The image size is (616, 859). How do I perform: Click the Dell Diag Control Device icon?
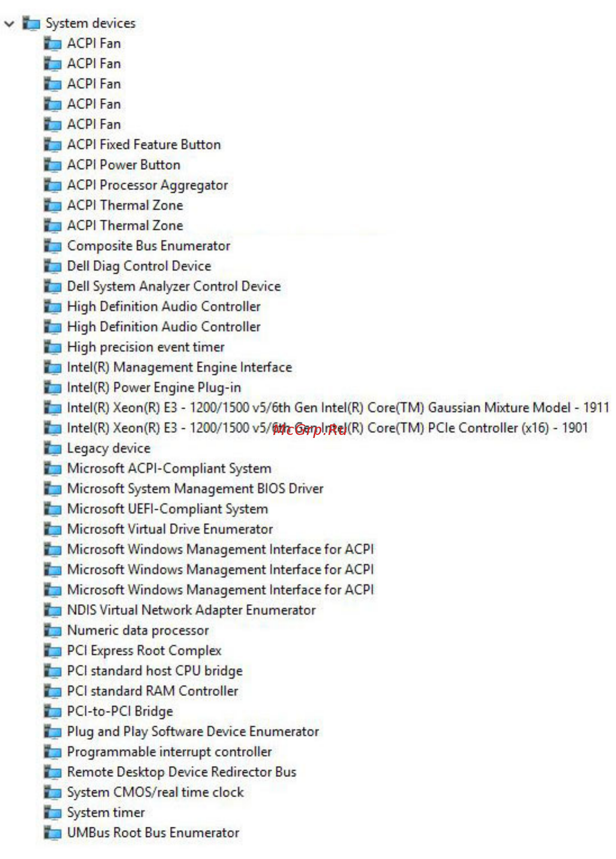(53, 266)
